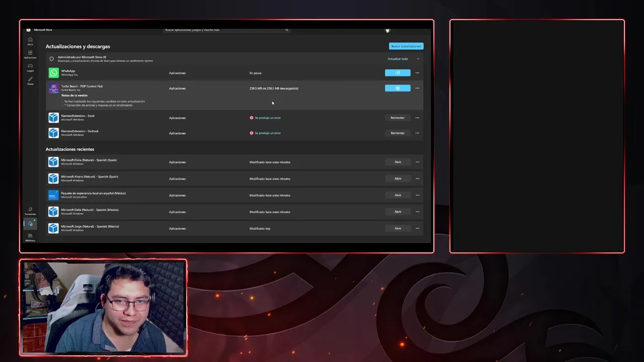Click the search magnifier icon
This screenshot has width=644, height=362.
click(287, 30)
